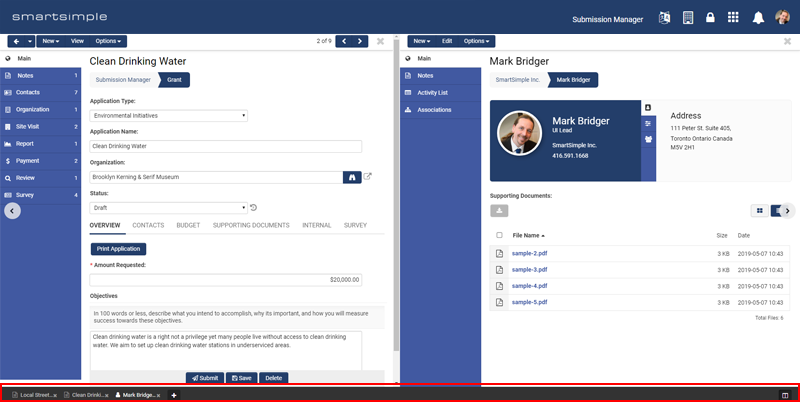Open the sample-3.pdf file link

pos(529,270)
